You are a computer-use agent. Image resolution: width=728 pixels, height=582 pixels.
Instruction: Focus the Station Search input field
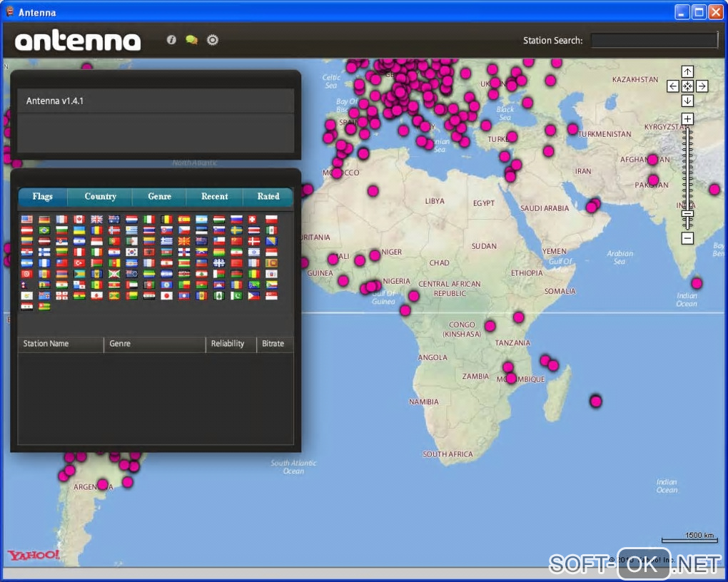click(x=654, y=41)
